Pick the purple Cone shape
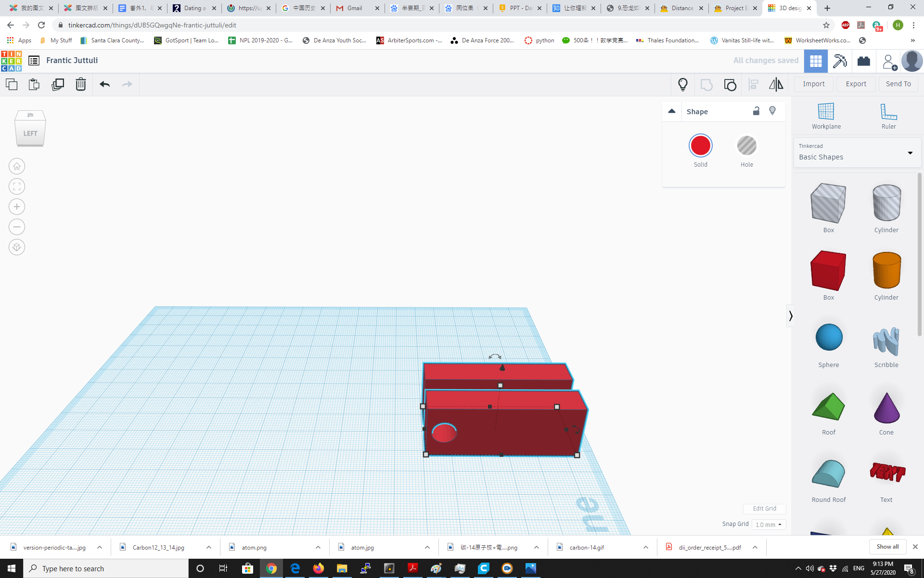This screenshot has height=578, width=924. [886, 407]
